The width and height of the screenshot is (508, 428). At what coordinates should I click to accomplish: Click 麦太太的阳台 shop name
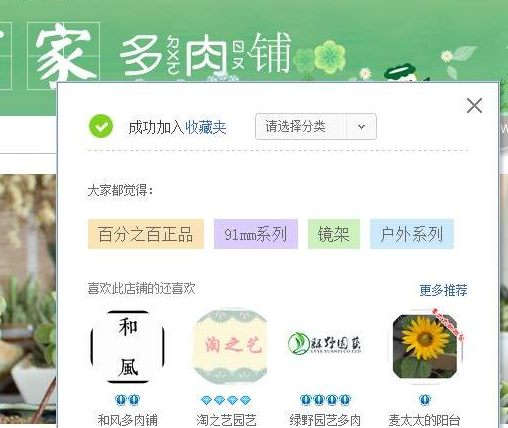pos(424,420)
